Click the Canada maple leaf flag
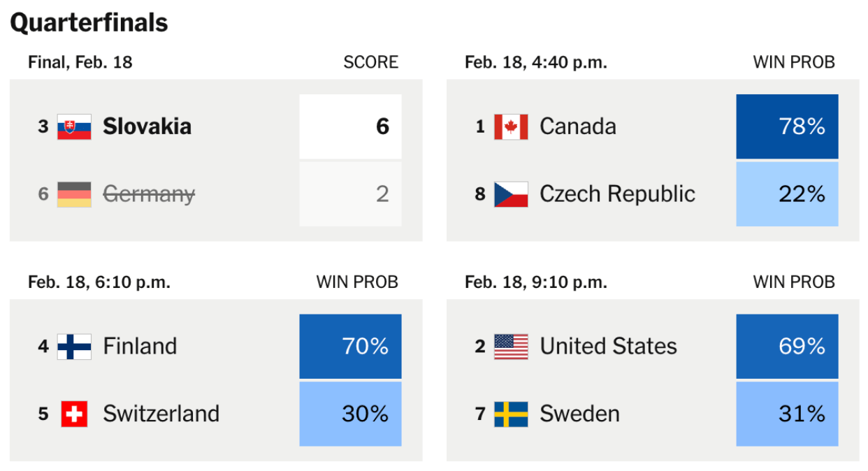This screenshot has height=471, width=868. pyautogui.click(x=511, y=126)
